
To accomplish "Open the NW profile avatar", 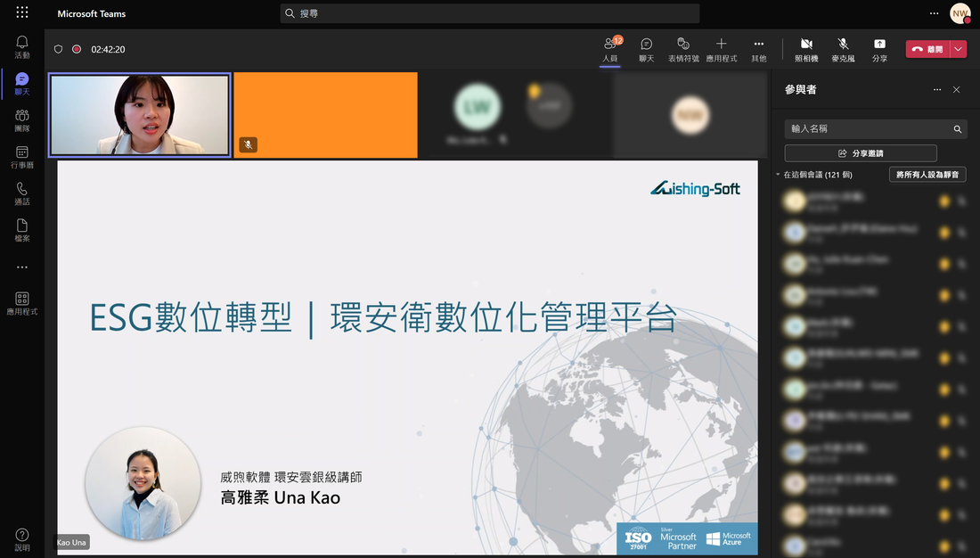I will tap(960, 13).
